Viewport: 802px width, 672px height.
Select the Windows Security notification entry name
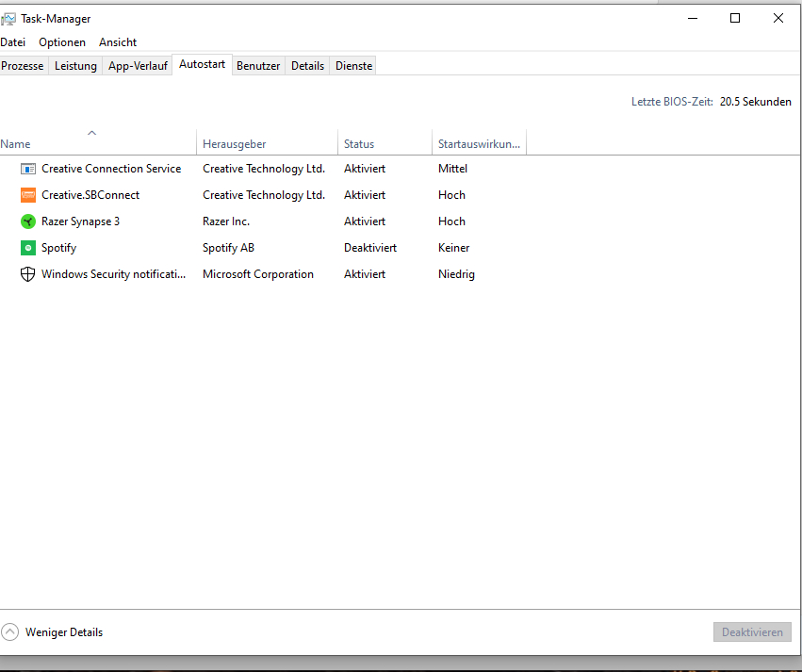113,274
